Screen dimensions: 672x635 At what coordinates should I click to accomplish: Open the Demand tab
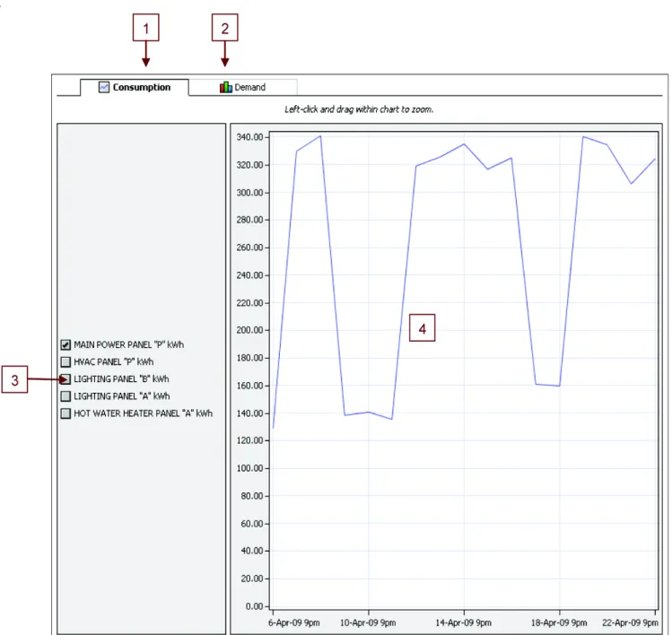click(x=243, y=87)
